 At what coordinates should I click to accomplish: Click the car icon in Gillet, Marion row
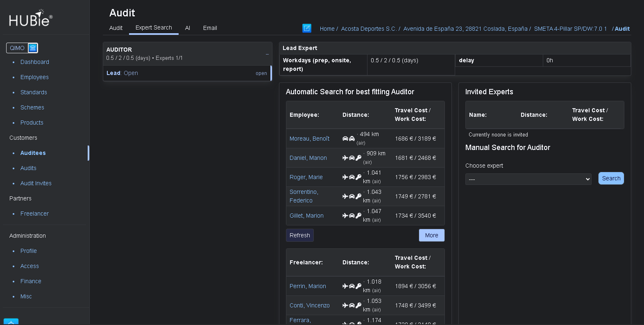[351, 216]
